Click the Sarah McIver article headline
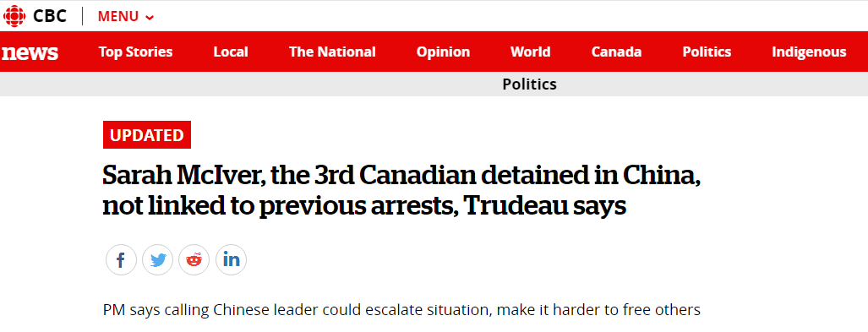The width and height of the screenshot is (868, 332). click(x=402, y=190)
